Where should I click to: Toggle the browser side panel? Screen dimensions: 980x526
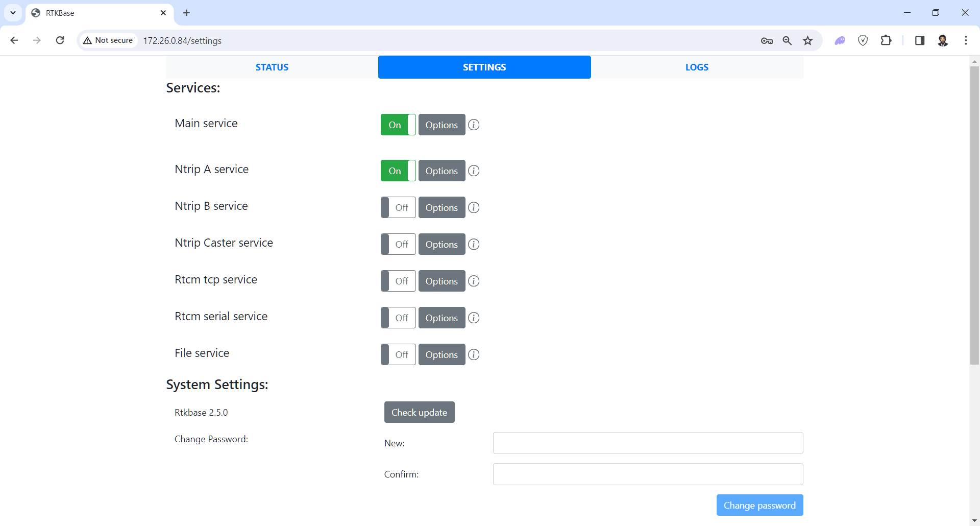click(920, 41)
